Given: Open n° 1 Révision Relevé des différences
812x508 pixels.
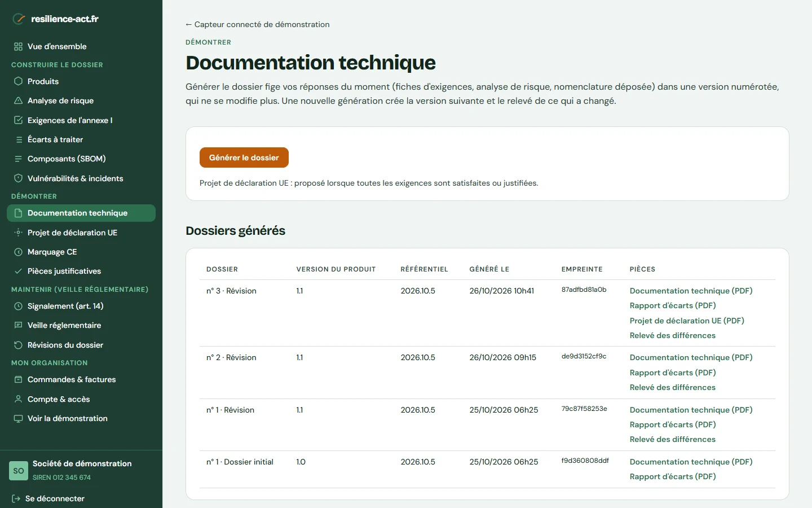Looking at the screenshot, I should 672,439.
